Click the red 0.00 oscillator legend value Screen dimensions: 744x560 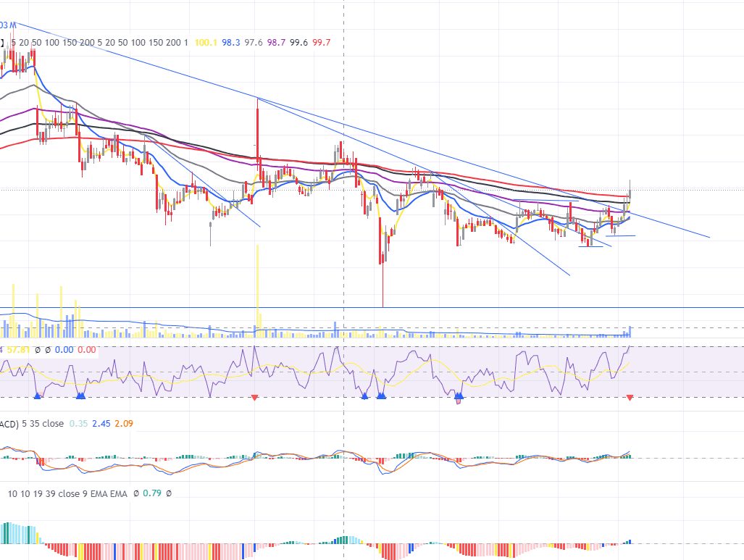click(87, 350)
